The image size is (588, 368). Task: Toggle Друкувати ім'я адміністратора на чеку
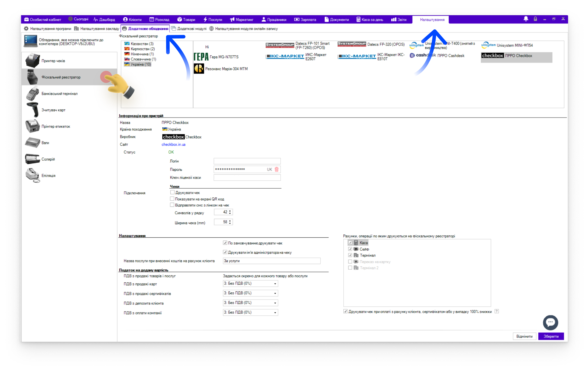[225, 252]
